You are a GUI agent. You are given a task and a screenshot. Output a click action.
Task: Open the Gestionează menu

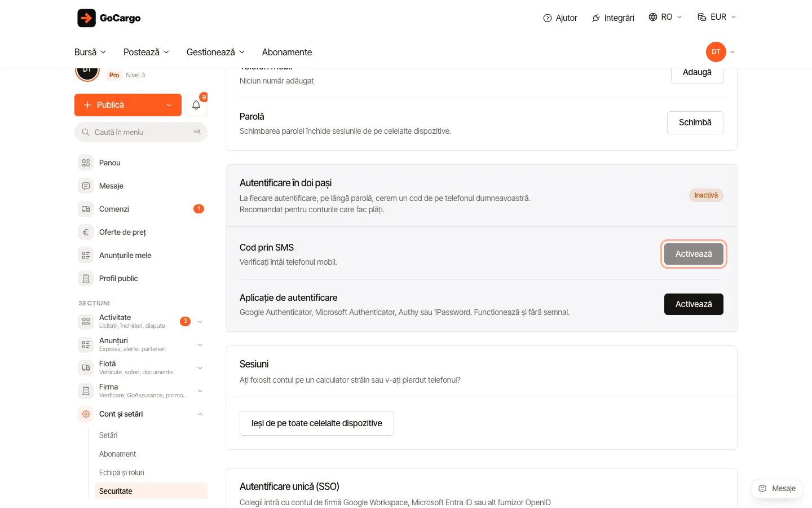(215, 52)
